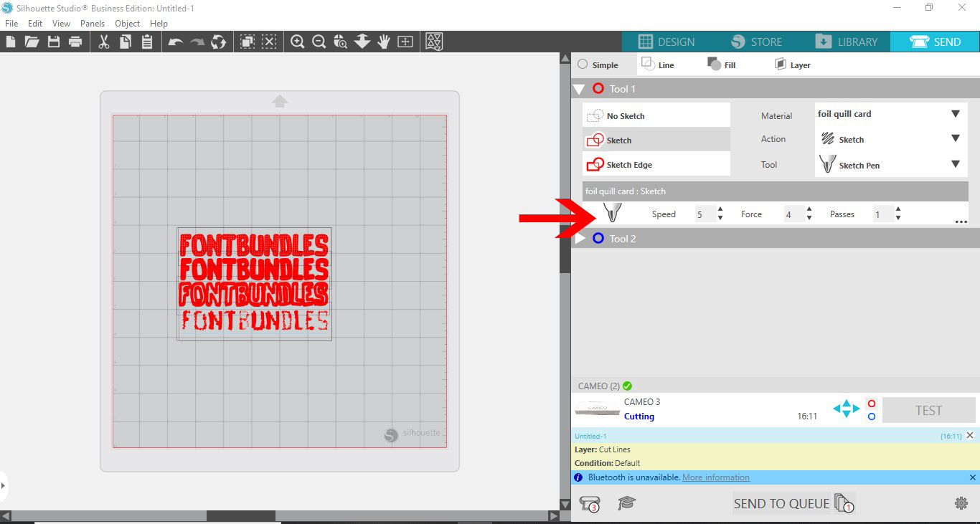Image resolution: width=980 pixels, height=524 pixels.
Task: Open the devices icon with badge 3
Action: pos(589,503)
